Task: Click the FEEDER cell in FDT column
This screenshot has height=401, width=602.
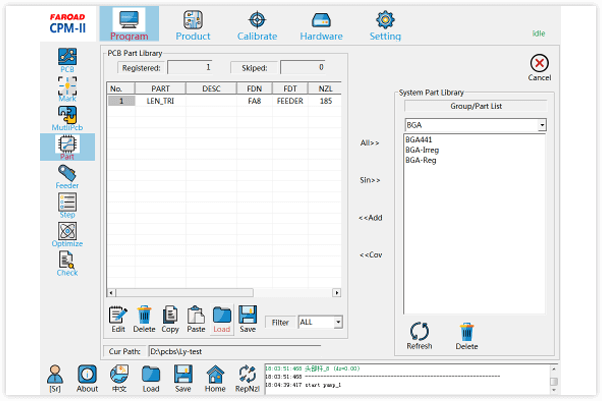Action: coord(290,101)
